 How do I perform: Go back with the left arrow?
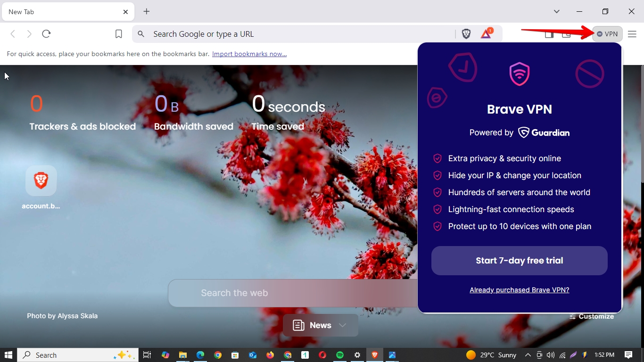tap(13, 34)
